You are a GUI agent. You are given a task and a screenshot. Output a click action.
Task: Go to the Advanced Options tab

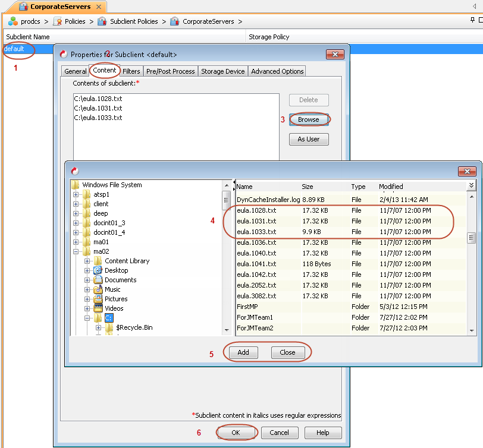277,71
